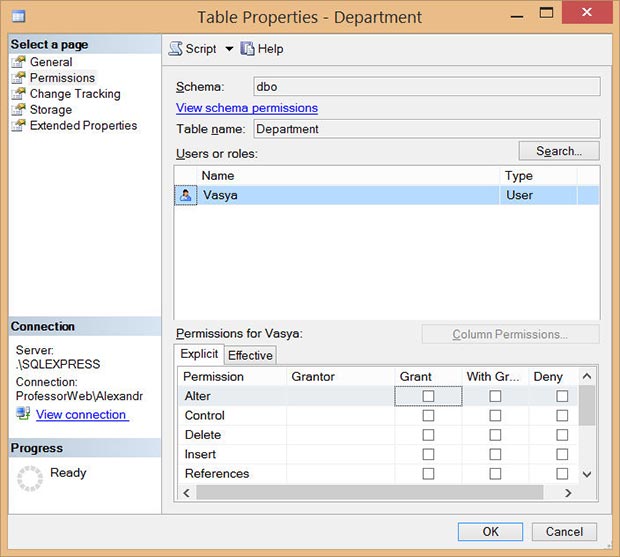Switch to the Explicit tab
Screen dimensions: 620x557
point(199,354)
